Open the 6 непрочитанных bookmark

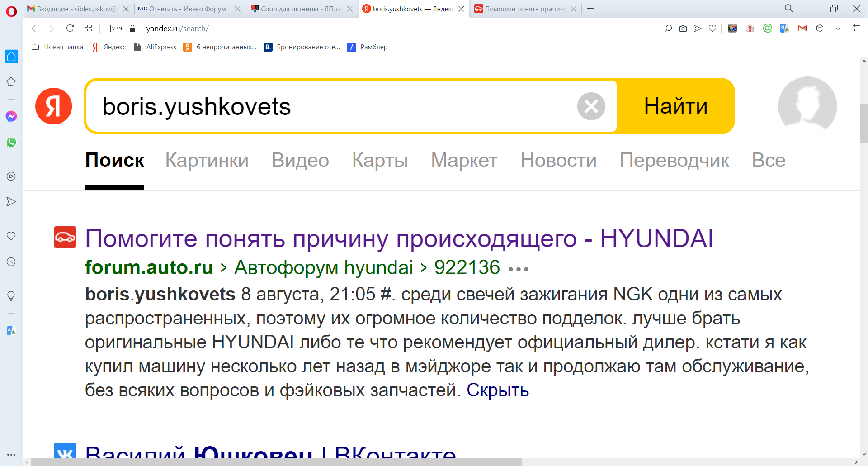point(220,47)
